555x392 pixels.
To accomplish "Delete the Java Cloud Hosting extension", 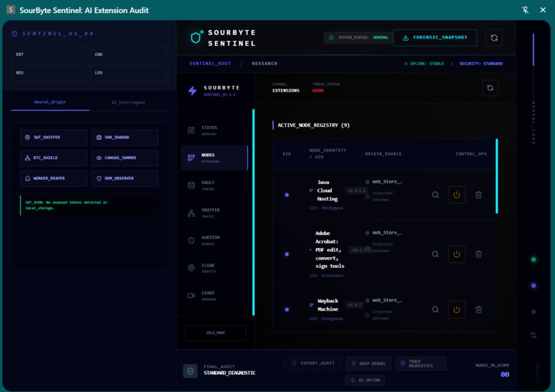I will (479, 195).
